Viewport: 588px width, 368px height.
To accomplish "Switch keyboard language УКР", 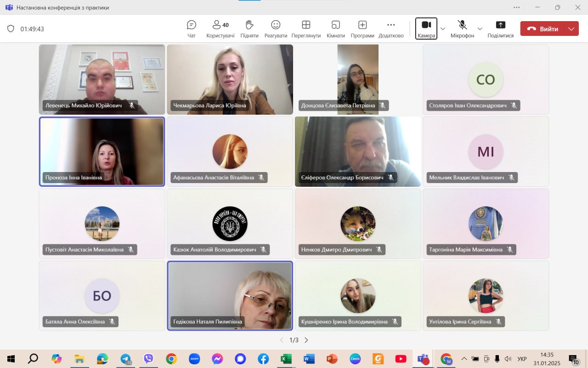I will (522, 359).
